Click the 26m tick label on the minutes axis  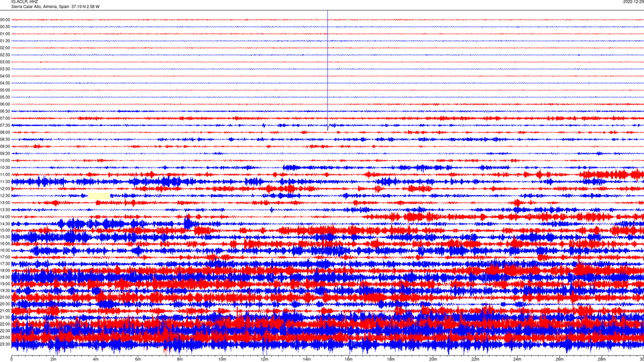point(559,359)
